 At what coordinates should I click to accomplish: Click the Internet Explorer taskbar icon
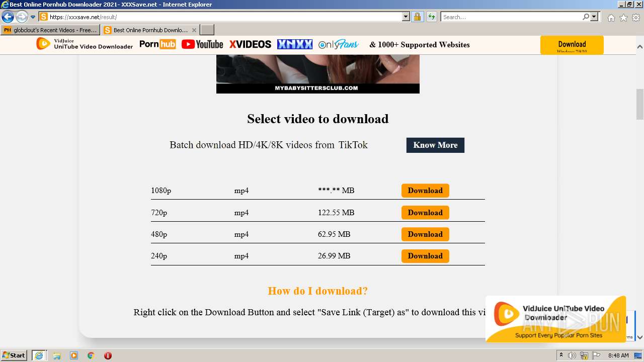click(39, 355)
